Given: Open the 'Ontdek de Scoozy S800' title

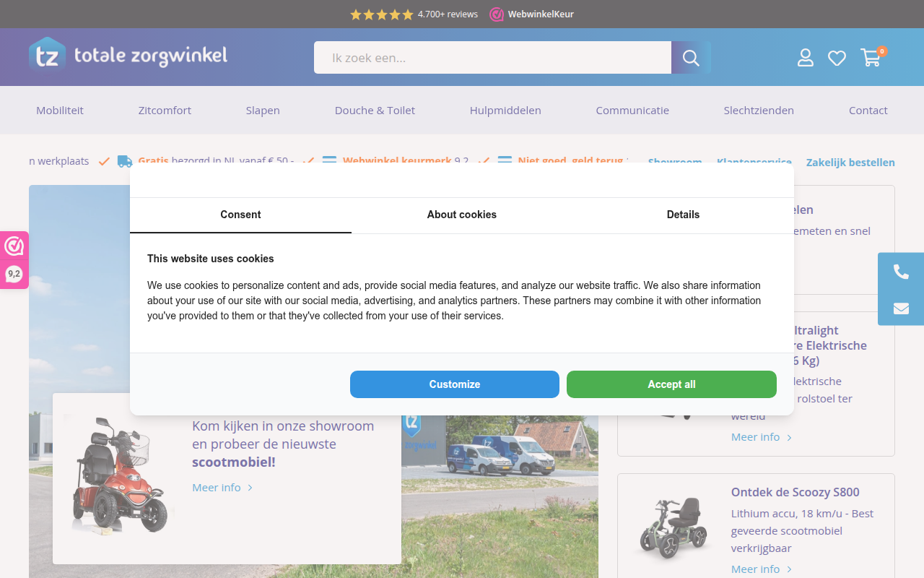Looking at the screenshot, I should pos(796,492).
